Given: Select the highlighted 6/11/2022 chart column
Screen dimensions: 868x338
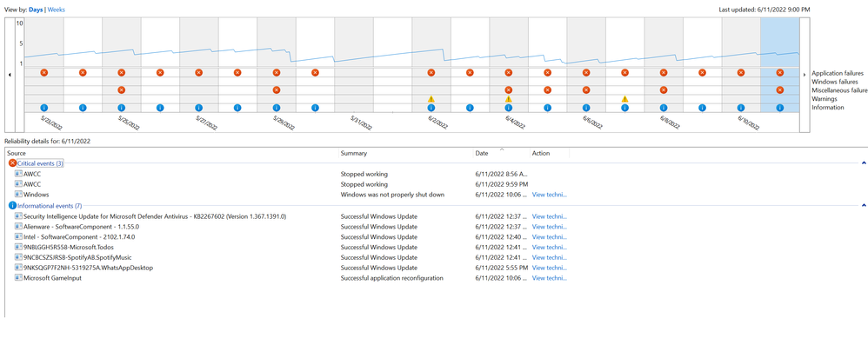Looking at the screenshot, I should tap(780, 65).
